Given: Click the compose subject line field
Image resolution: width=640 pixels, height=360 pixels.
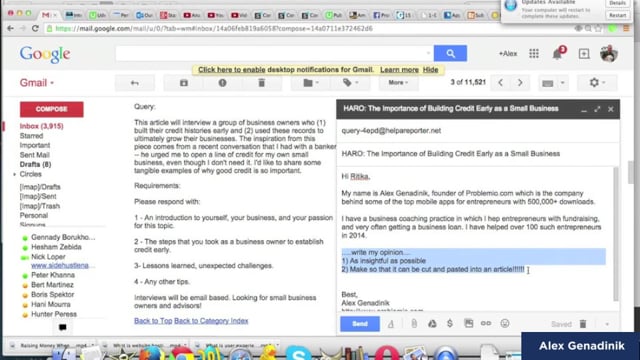Looking at the screenshot, I should [478, 154].
